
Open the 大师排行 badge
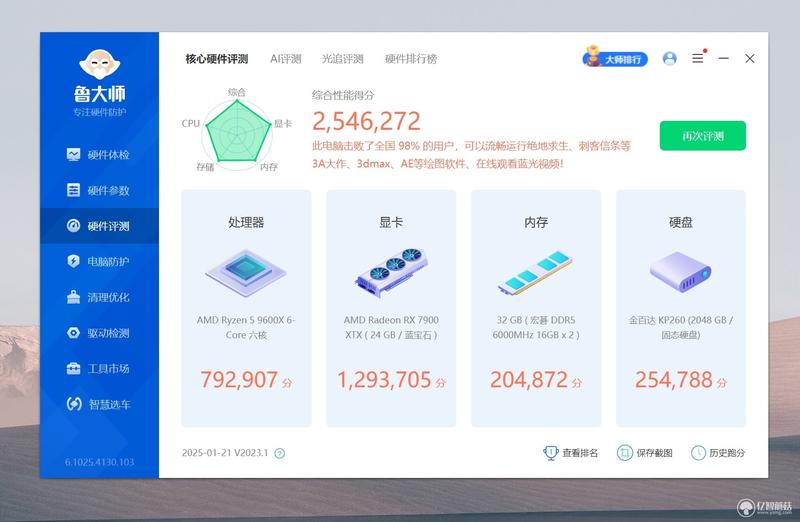pos(615,58)
